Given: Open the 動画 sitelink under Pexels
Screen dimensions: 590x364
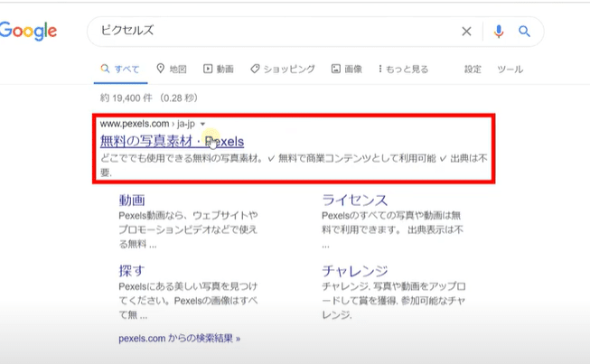Looking at the screenshot, I should tap(132, 200).
